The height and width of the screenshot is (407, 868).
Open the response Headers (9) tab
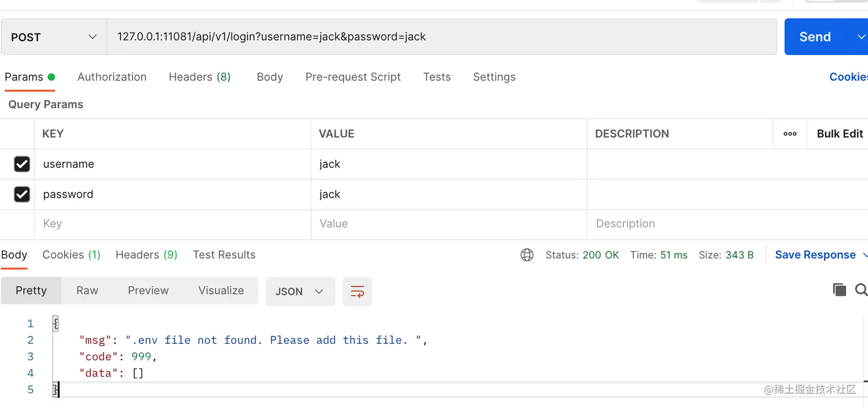coord(146,255)
